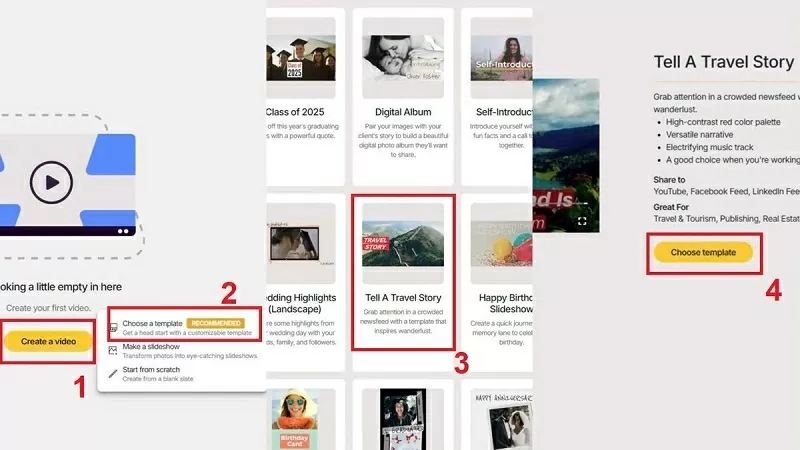The height and width of the screenshot is (450, 800).
Task: Open the Happy Anniversary template thumbnail
Action: [502, 419]
